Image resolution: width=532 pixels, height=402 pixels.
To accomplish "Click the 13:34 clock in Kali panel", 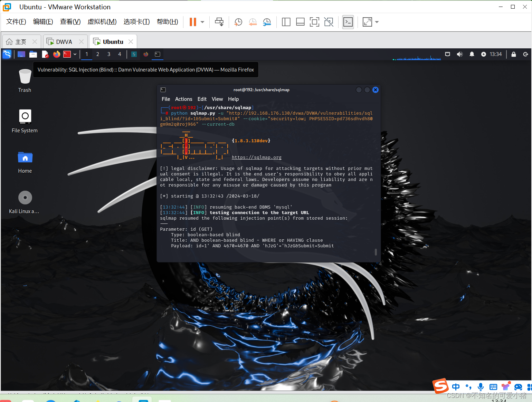I will (x=496, y=54).
